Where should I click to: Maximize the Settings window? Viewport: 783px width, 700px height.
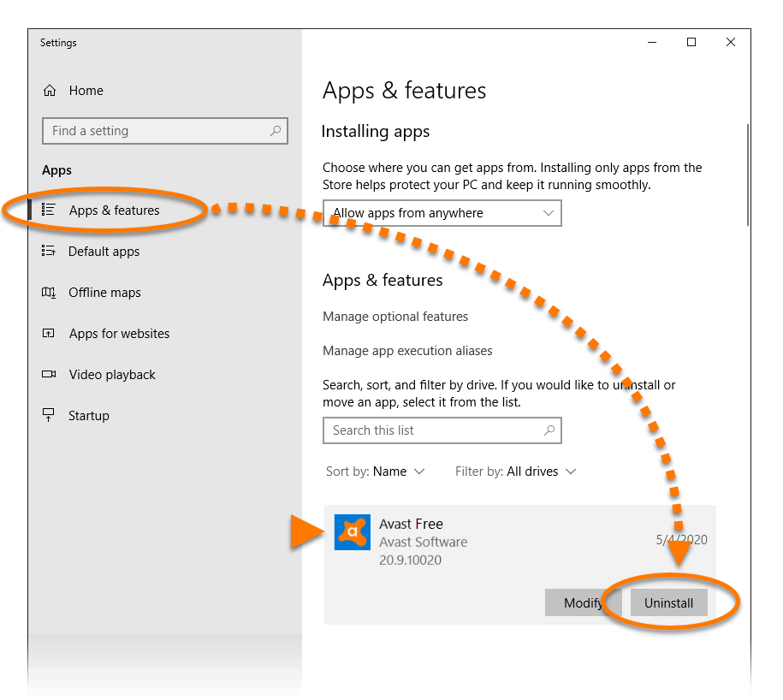691,43
